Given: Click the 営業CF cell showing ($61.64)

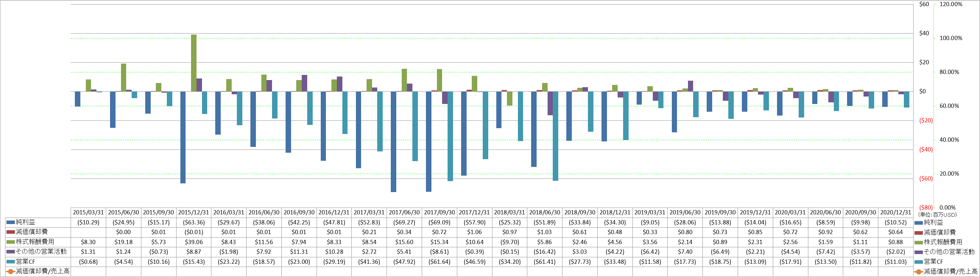Looking at the screenshot, I should coord(439,262).
